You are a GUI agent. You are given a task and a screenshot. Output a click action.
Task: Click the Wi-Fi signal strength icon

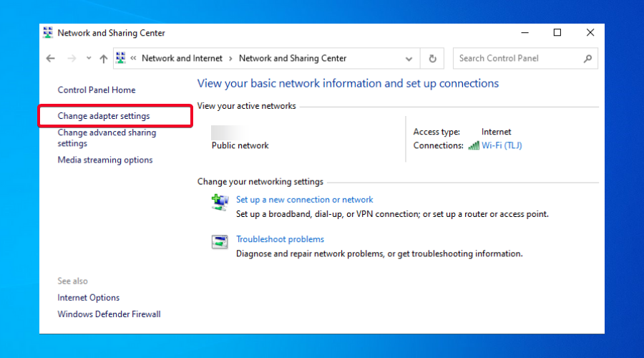coord(474,145)
